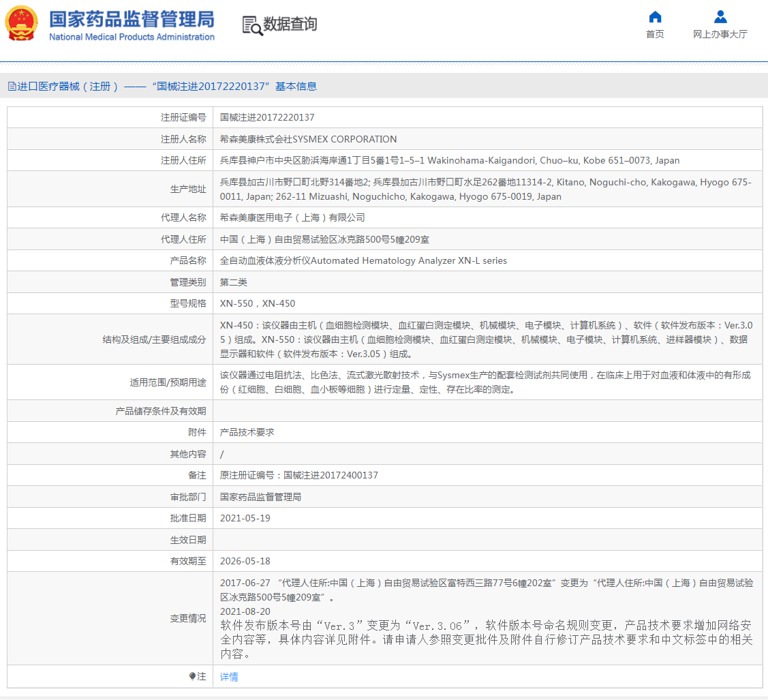Click the 产品储存条件及有效期 label
Screen dimensions: 768x700
(161, 411)
